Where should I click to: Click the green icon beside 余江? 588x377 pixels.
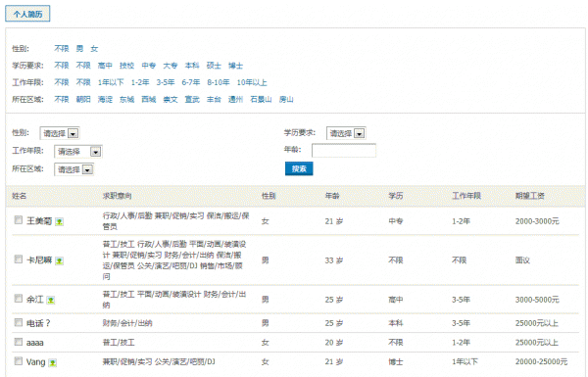coord(51,301)
